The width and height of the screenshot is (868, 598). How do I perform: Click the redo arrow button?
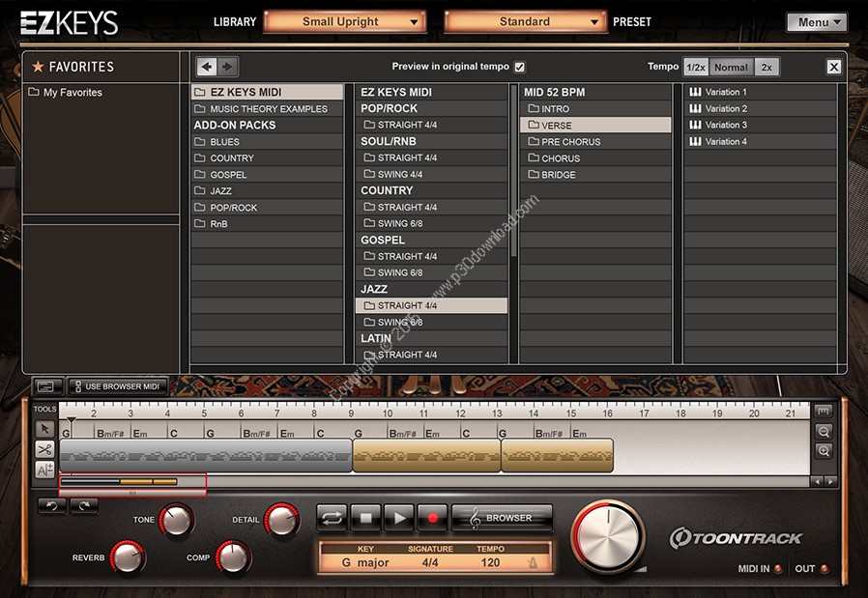[84, 504]
